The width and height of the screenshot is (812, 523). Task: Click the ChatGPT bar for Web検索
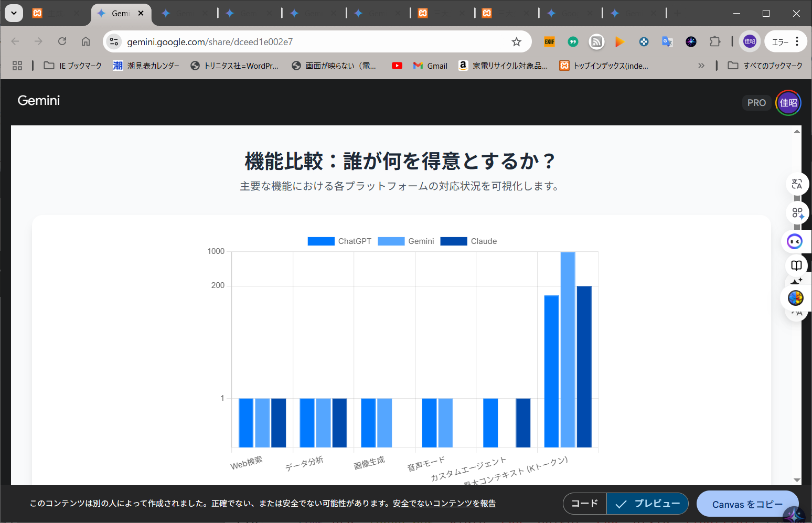tap(246, 423)
